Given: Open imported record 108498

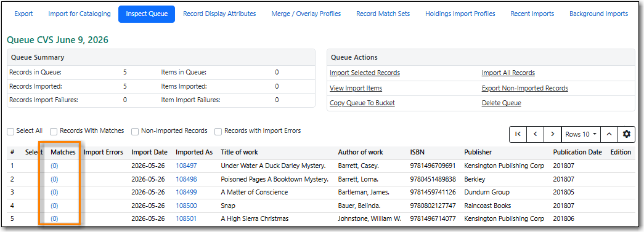Looking at the screenshot, I should click(186, 179).
